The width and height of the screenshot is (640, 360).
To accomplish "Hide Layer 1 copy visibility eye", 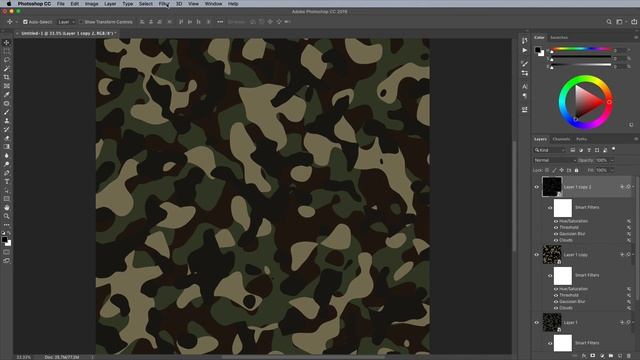I will (537, 255).
